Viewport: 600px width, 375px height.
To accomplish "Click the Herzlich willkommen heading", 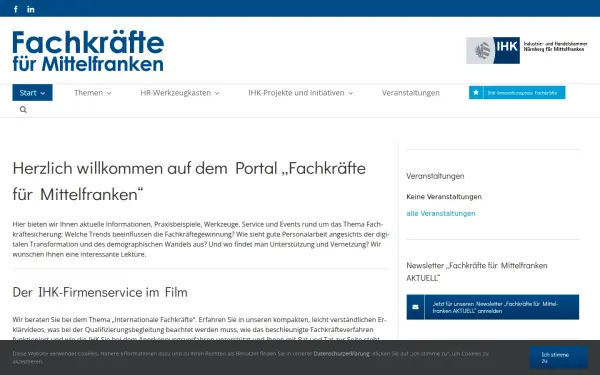I will (x=189, y=181).
